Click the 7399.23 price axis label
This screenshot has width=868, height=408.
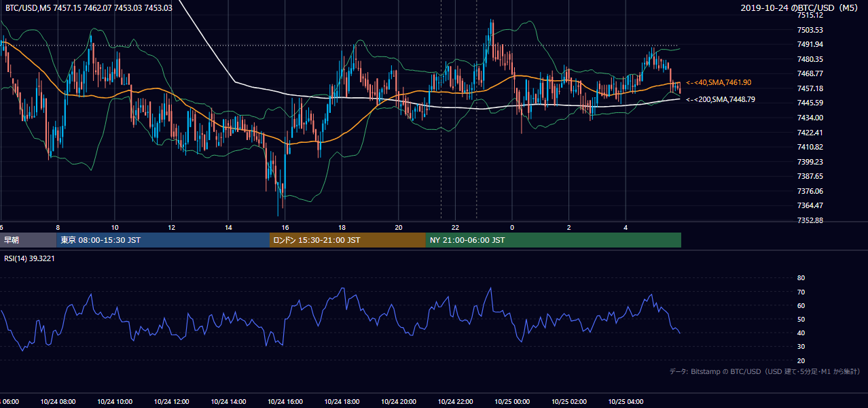click(810, 162)
